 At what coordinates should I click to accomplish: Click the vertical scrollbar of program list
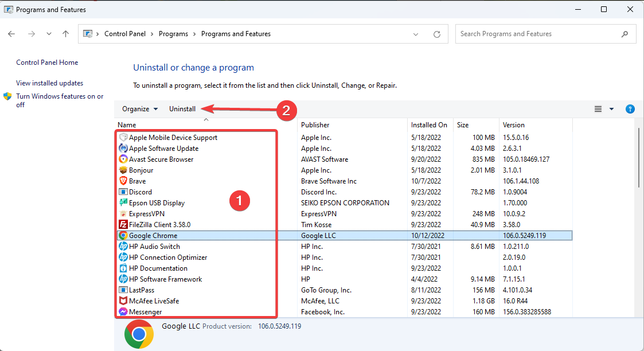[x=639, y=158]
